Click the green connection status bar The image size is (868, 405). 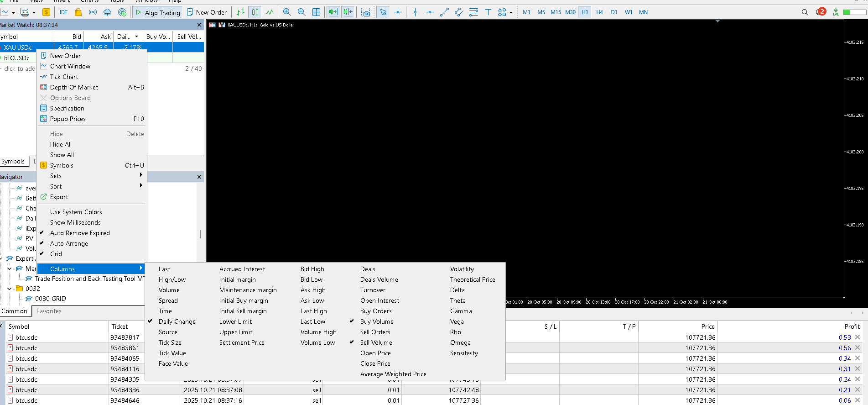pyautogui.click(x=854, y=12)
